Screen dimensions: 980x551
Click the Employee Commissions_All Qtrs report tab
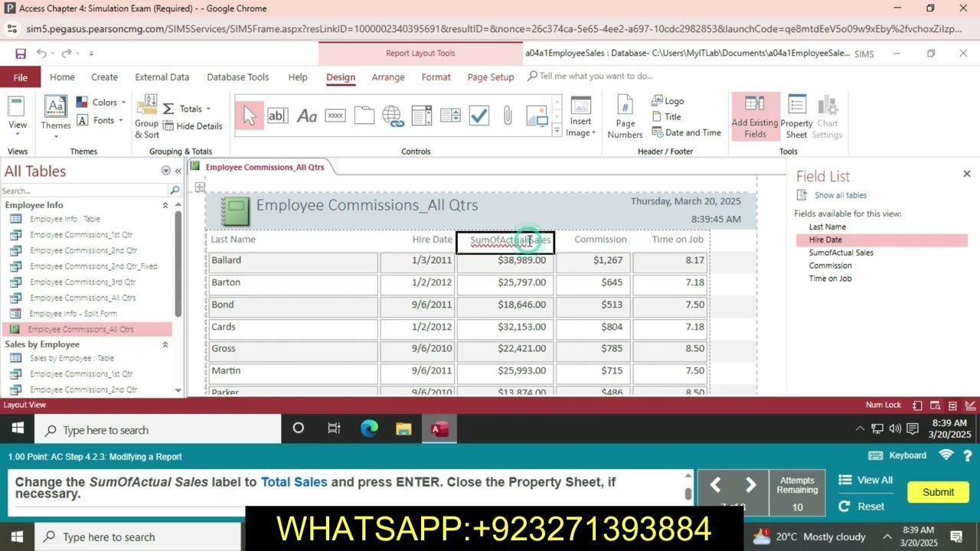click(264, 167)
